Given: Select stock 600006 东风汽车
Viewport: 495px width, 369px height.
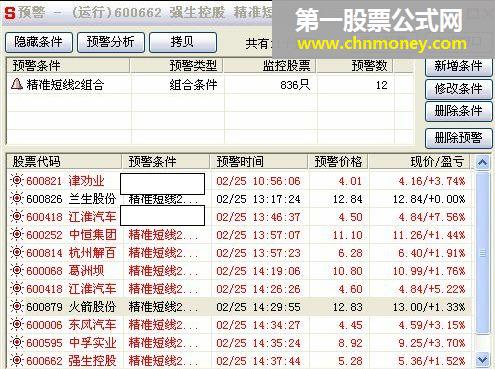Looking at the screenshot, I should pos(71,325).
